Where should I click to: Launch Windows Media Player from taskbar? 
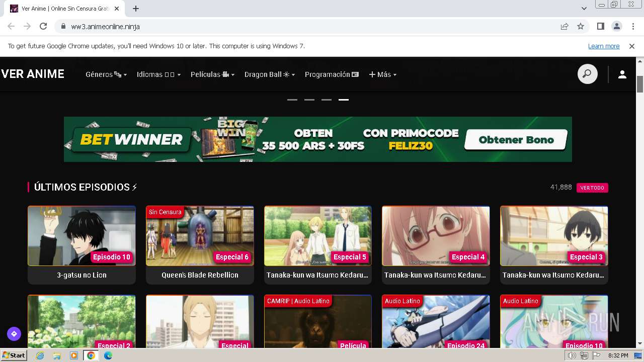click(74, 355)
